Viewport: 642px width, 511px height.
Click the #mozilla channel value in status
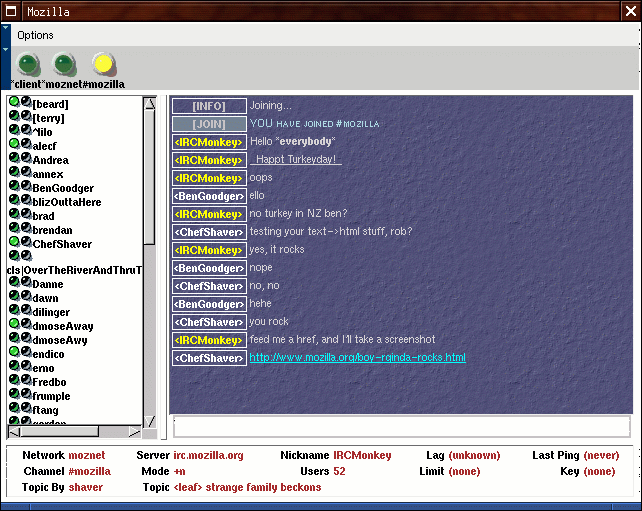coord(90,471)
